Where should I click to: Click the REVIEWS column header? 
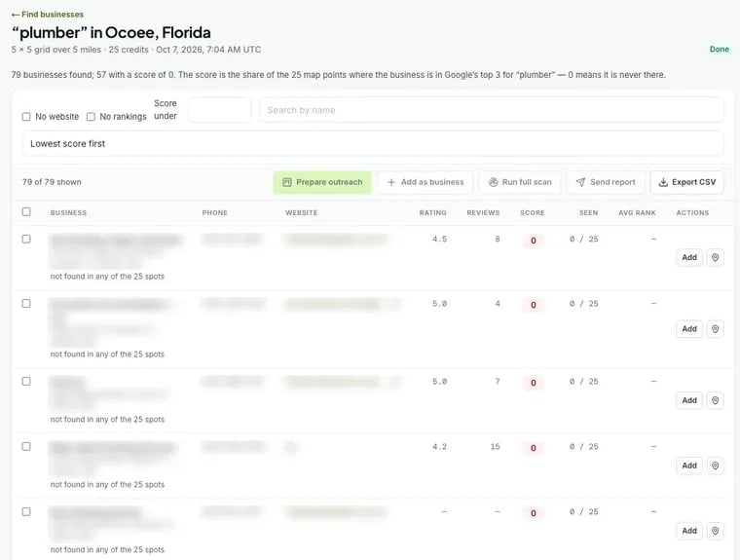coord(483,213)
